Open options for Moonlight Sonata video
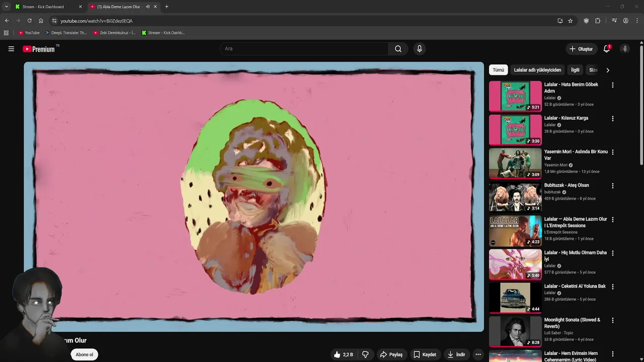Screen dimensions: 644x362 point(612,320)
